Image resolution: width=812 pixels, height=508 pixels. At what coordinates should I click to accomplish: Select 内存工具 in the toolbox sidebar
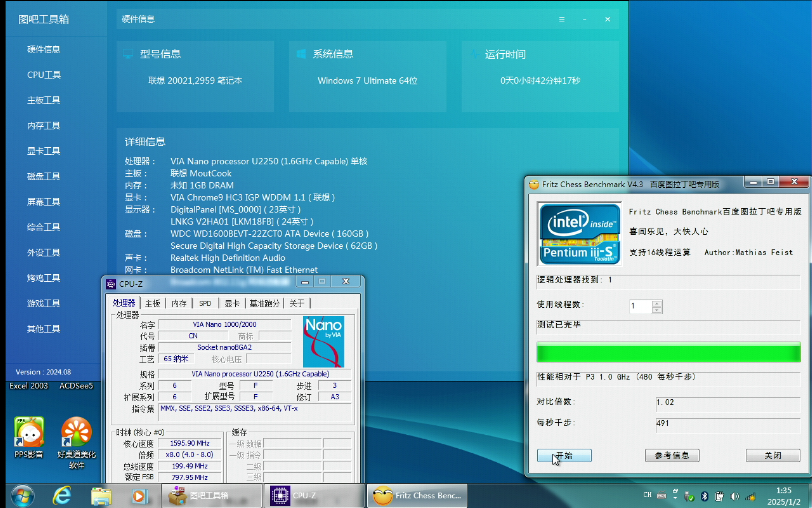click(44, 125)
